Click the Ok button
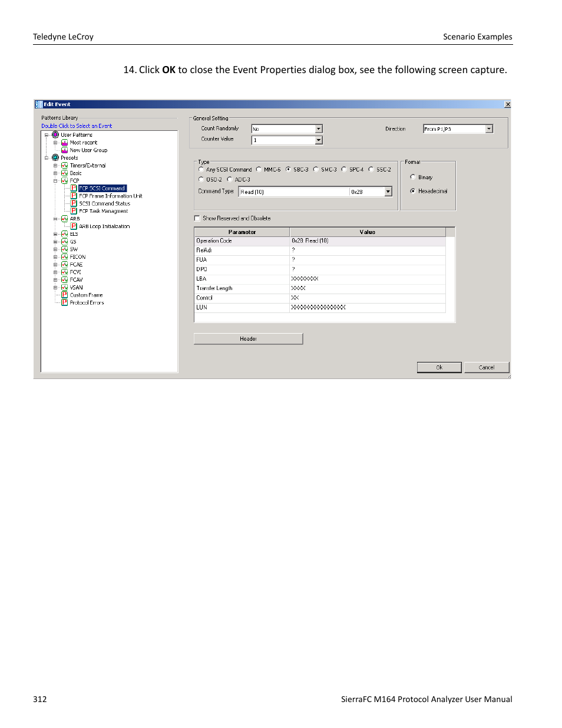The width and height of the screenshot is (562, 728). pyautogui.click(x=439, y=367)
